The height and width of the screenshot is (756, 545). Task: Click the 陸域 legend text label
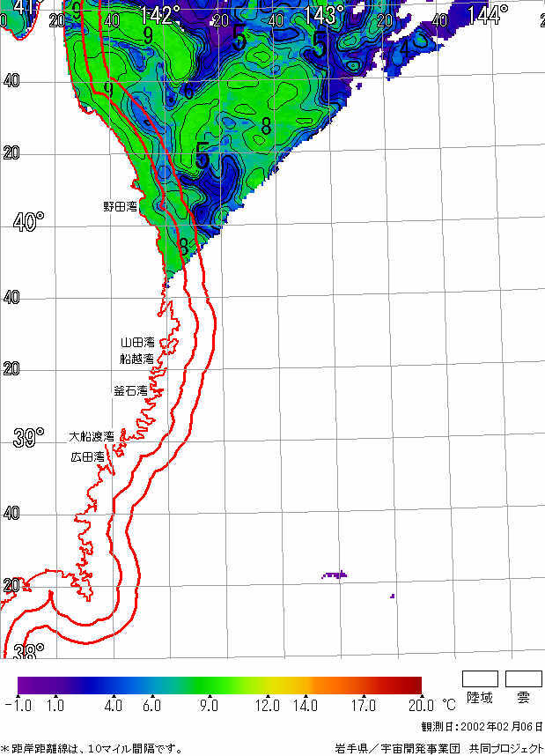click(480, 697)
